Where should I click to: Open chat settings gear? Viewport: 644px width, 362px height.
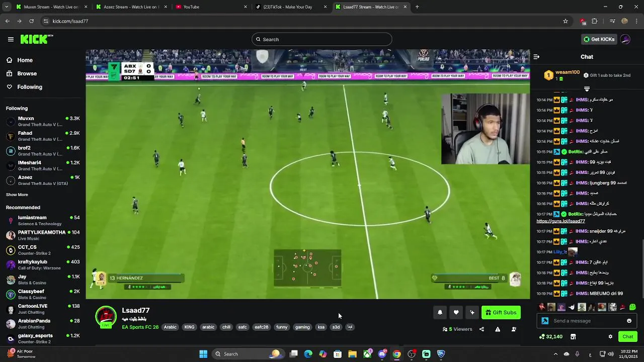(x=610, y=337)
